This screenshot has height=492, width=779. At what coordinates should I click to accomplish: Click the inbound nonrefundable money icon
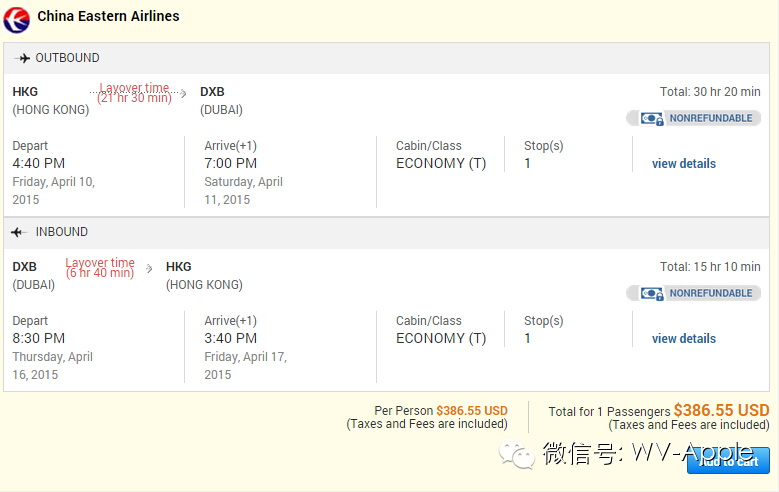[653, 293]
